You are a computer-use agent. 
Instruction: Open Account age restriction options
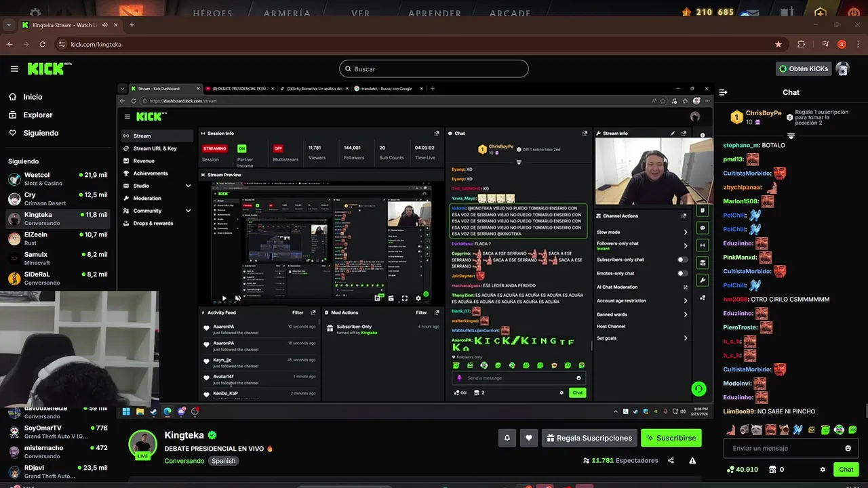[642, 301]
